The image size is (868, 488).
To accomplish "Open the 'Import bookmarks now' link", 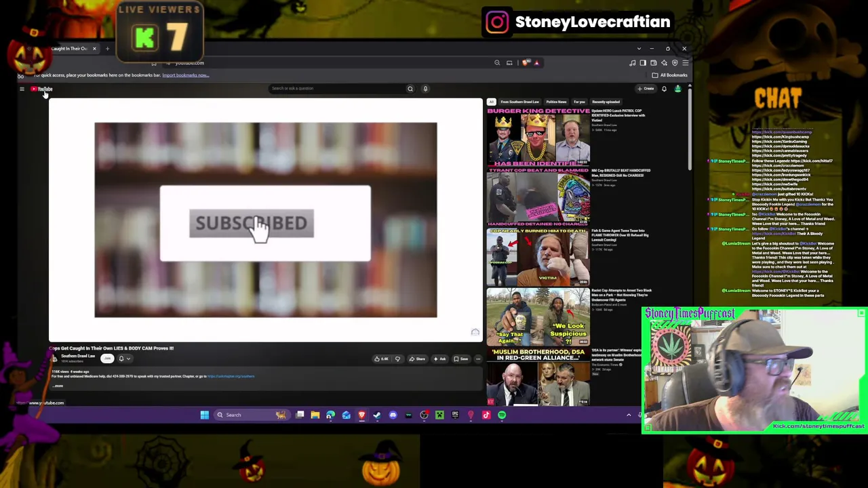I will point(185,75).
